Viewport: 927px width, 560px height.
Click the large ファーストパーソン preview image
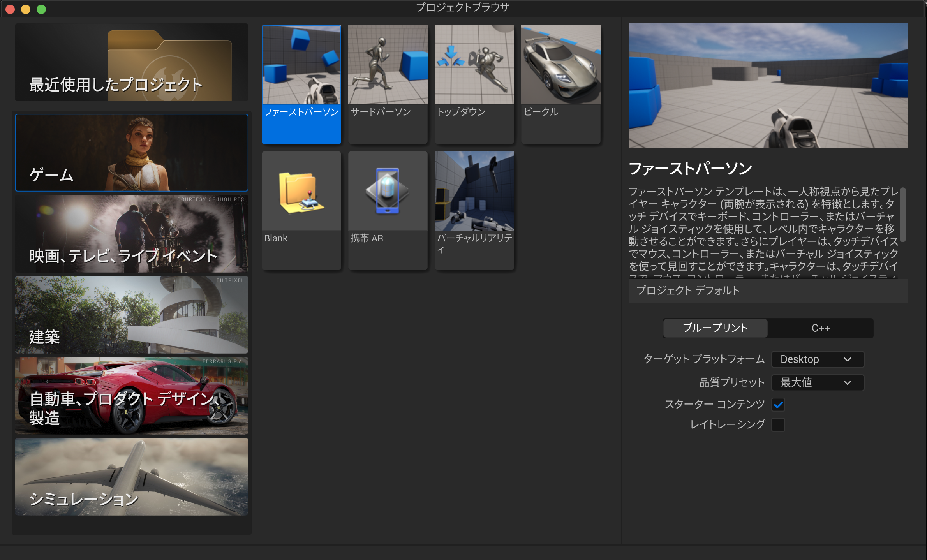767,86
